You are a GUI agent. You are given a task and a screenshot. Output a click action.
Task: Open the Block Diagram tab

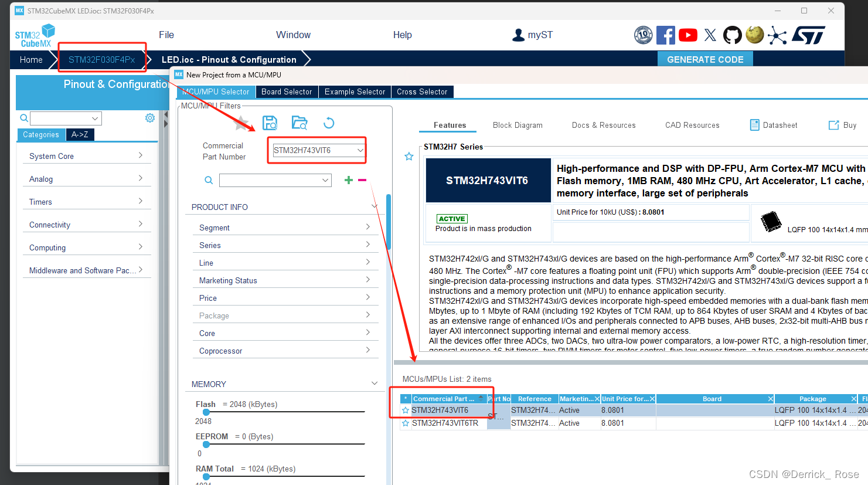tap(518, 126)
